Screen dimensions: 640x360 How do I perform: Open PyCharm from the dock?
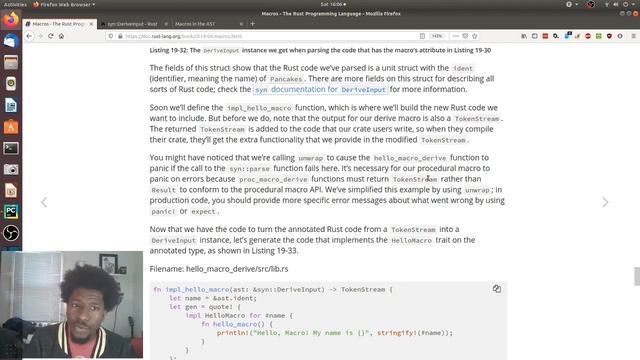tap(11, 212)
